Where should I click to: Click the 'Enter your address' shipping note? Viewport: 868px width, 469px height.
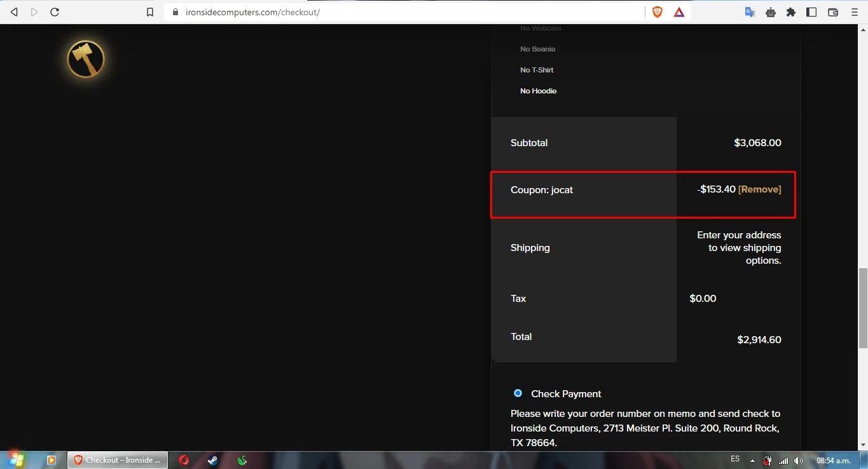coord(739,248)
